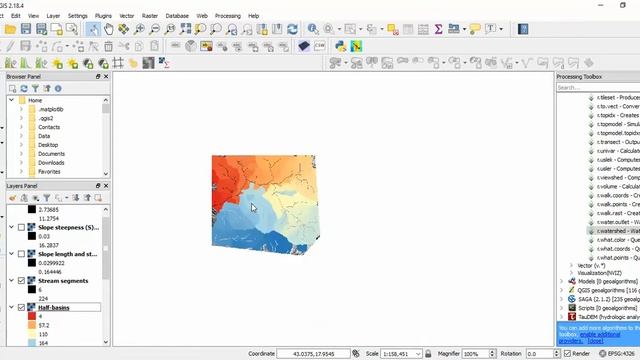The height and width of the screenshot is (360, 640).
Task: Click the light blue 164 legend swatch
Action: click(32, 343)
